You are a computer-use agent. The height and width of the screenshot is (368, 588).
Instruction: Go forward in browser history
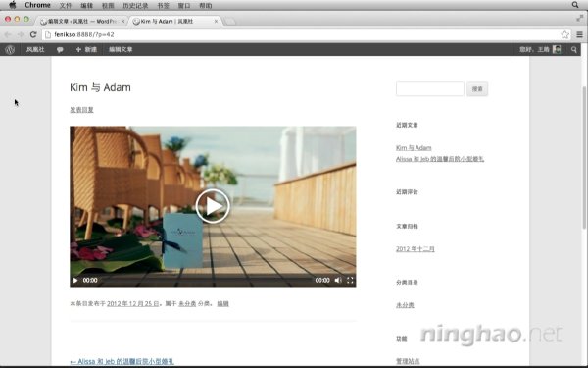pyautogui.click(x=21, y=34)
